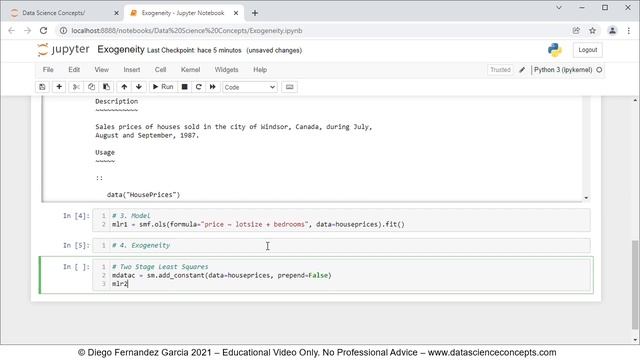Open the Insert menu
Viewport: 640px width, 360px height.
coord(132,70)
